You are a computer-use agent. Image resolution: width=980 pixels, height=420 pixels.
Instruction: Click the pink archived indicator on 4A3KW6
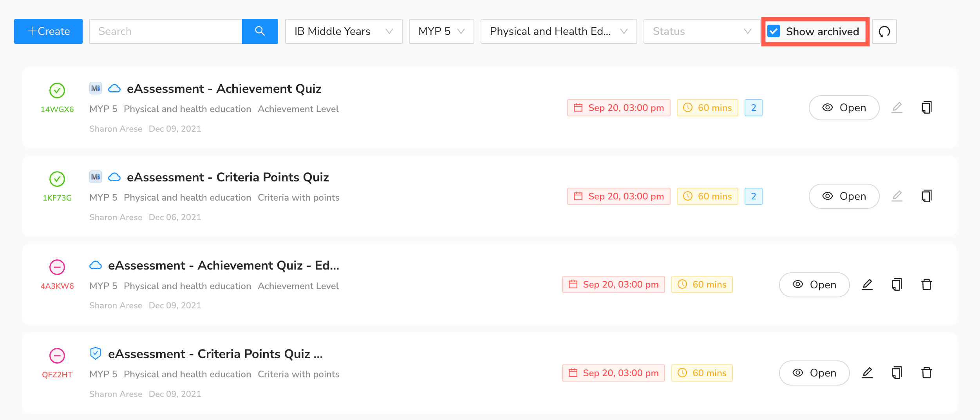pos(57,267)
